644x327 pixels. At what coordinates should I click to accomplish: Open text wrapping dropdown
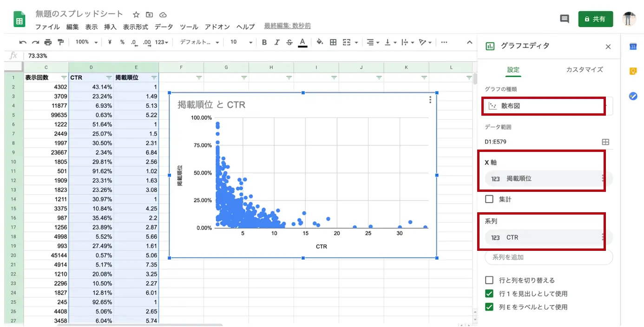(407, 42)
